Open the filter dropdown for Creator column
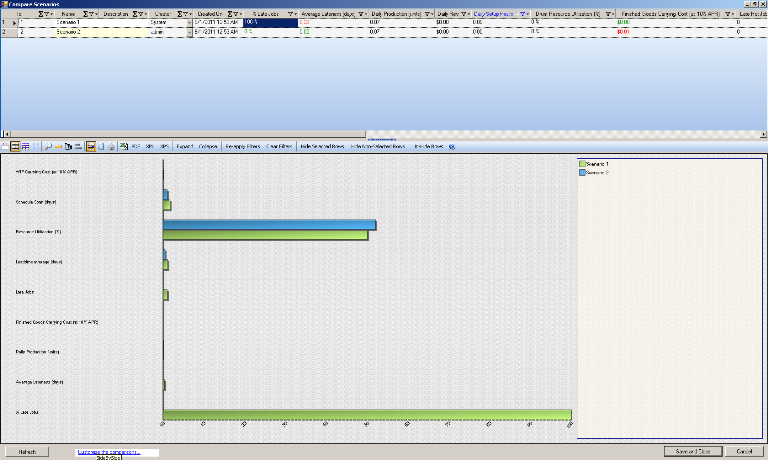This screenshot has width=768, height=460. (x=187, y=14)
